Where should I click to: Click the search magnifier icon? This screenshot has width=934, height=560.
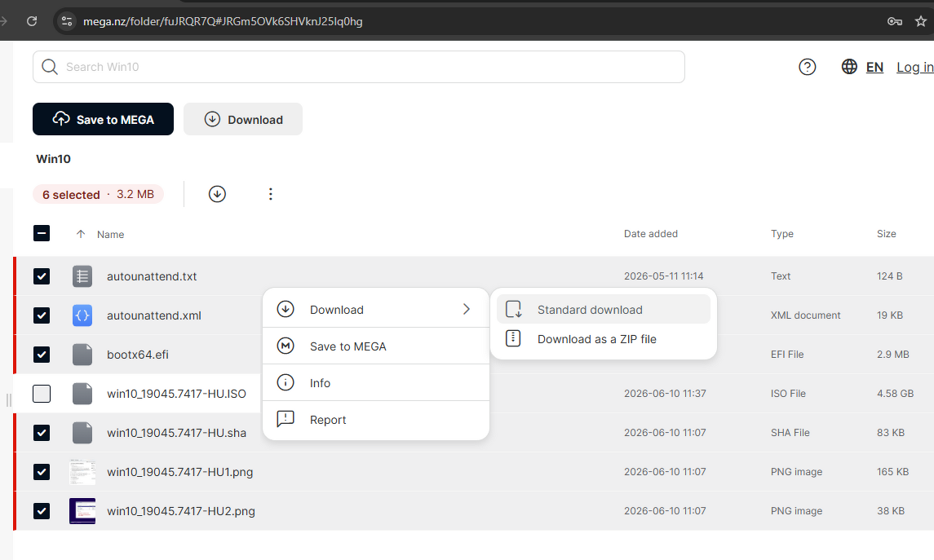click(x=50, y=67)
